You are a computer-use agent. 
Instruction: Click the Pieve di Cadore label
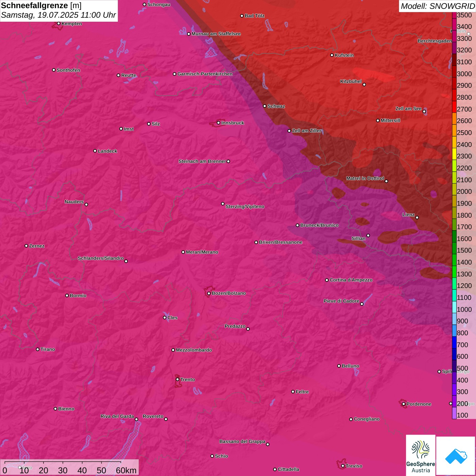(341, 301)
